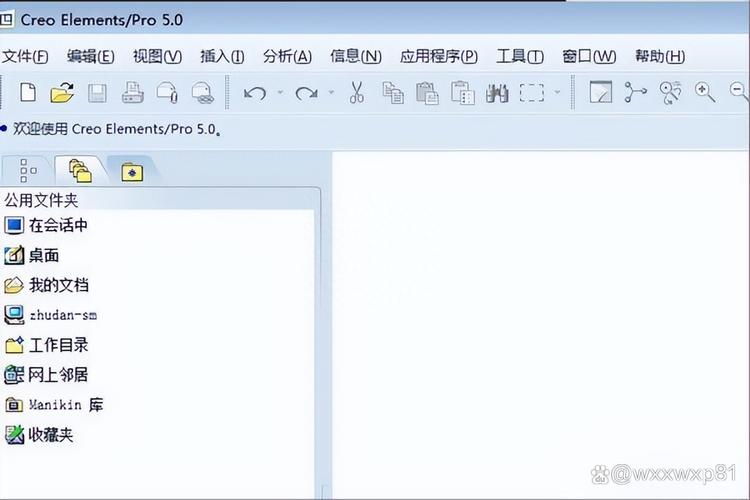Open the Redo history dropdown arrow
Screen dimensions: 750x500
331,92
